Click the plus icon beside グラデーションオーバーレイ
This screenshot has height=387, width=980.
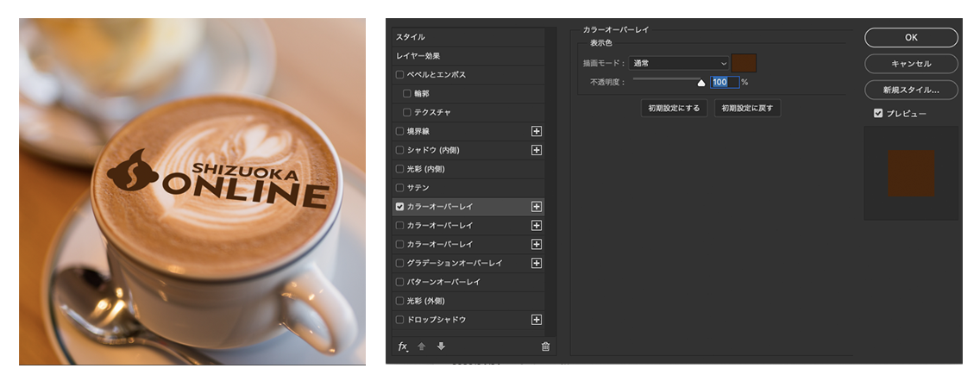coord(537,263)
